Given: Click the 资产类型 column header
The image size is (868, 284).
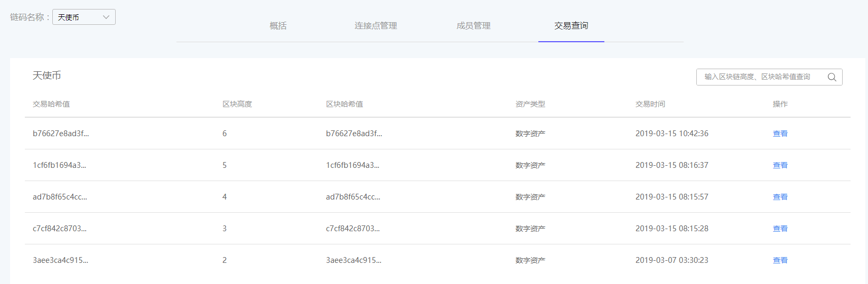Looking at the screenshot, I should pos(530,104).
